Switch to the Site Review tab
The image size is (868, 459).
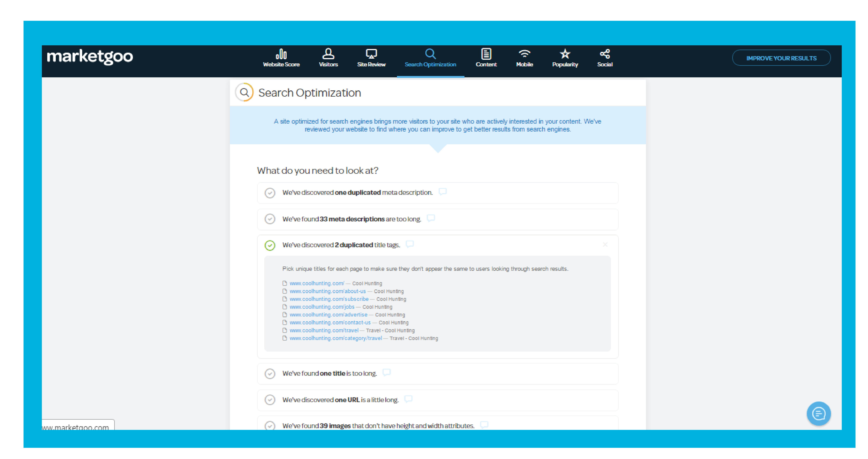pos(371,58)
